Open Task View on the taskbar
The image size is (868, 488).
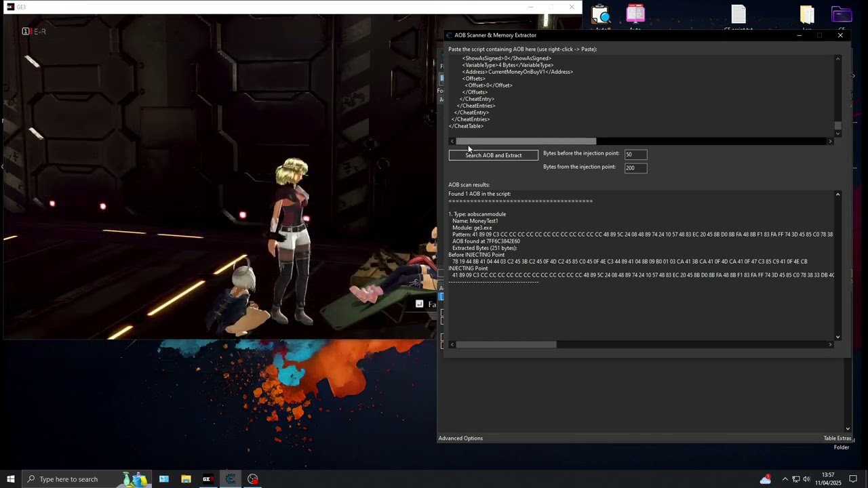point(163,479)
